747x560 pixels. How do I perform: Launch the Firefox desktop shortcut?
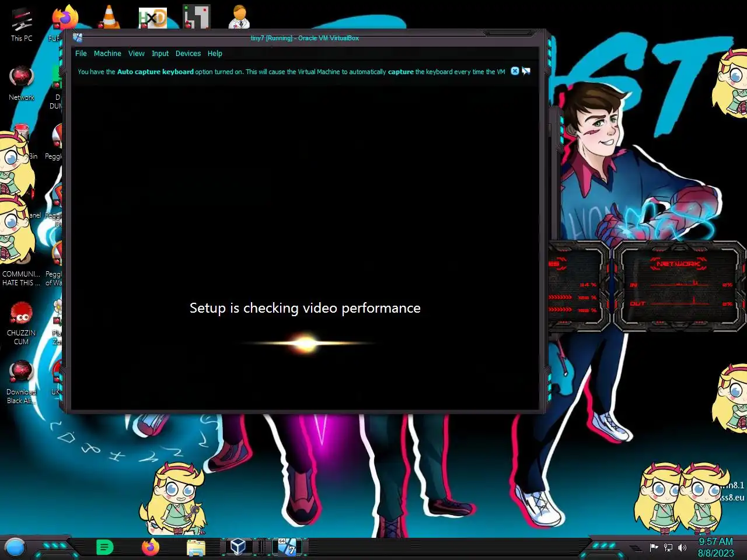point(64,17)
